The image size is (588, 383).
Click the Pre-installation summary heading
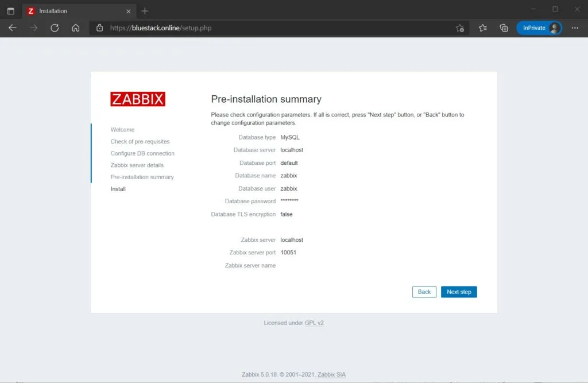pos(266,99)
